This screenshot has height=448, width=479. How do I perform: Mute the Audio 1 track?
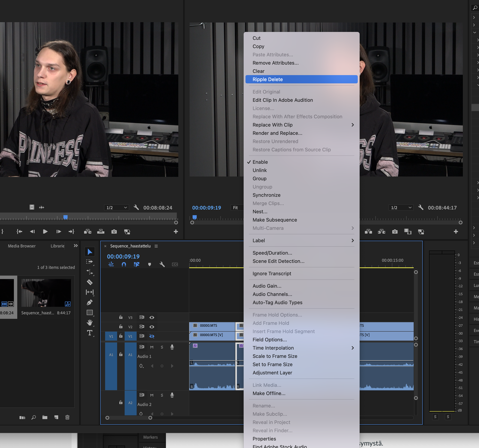tap(152, 347)
